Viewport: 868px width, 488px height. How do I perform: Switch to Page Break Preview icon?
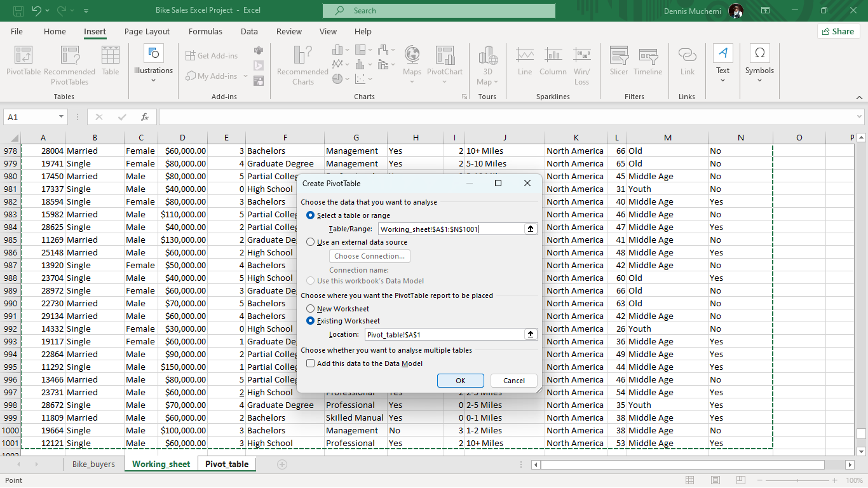coord(742,480)
